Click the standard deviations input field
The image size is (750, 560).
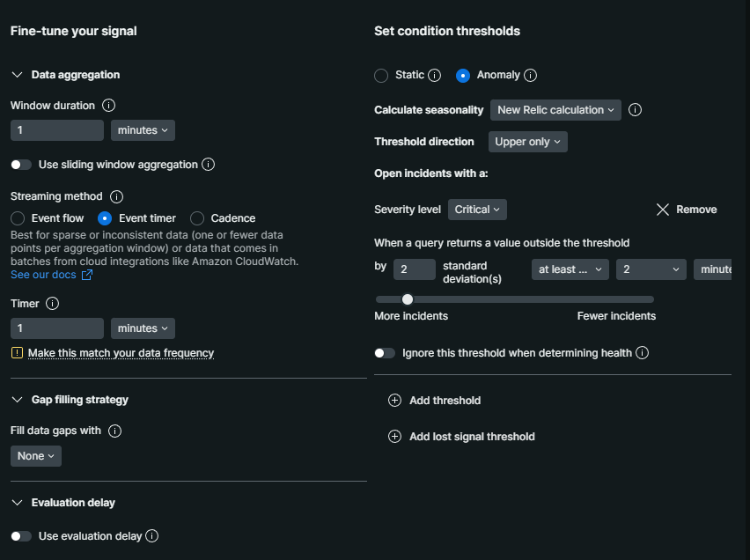click(414, 269)
